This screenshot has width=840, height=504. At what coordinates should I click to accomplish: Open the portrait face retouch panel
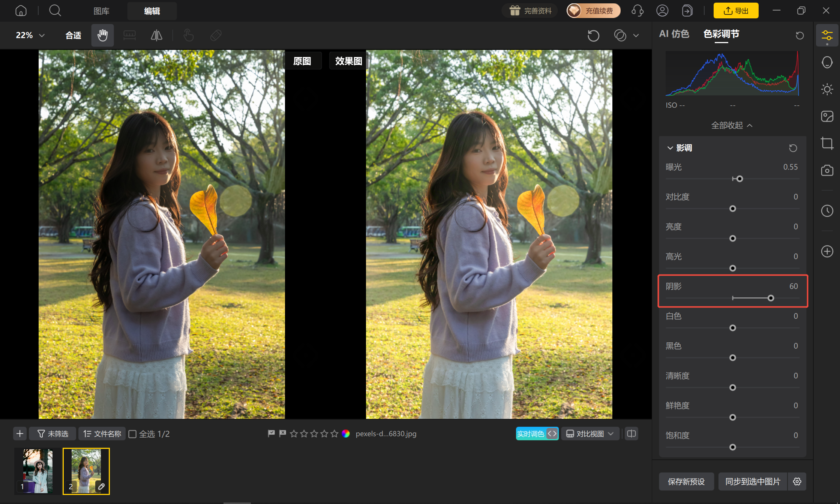point(827,62)
